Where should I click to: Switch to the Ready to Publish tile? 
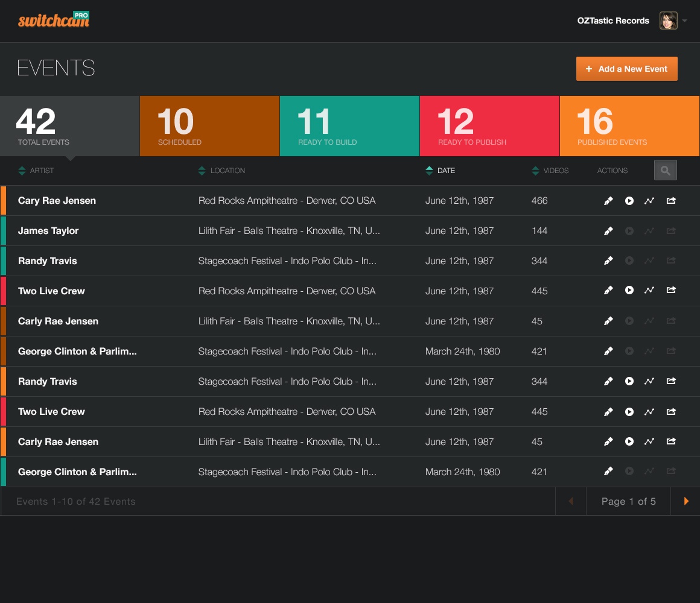pos(489,126)
